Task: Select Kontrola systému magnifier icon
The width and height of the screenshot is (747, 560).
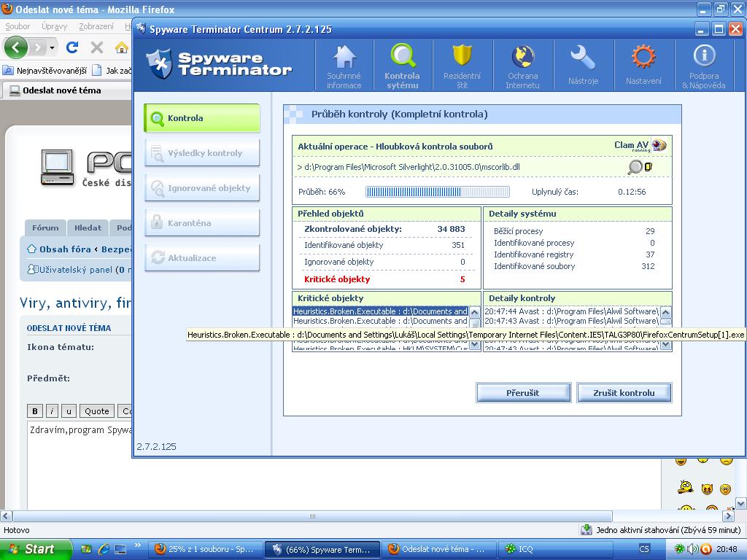Action: (403, 55)
